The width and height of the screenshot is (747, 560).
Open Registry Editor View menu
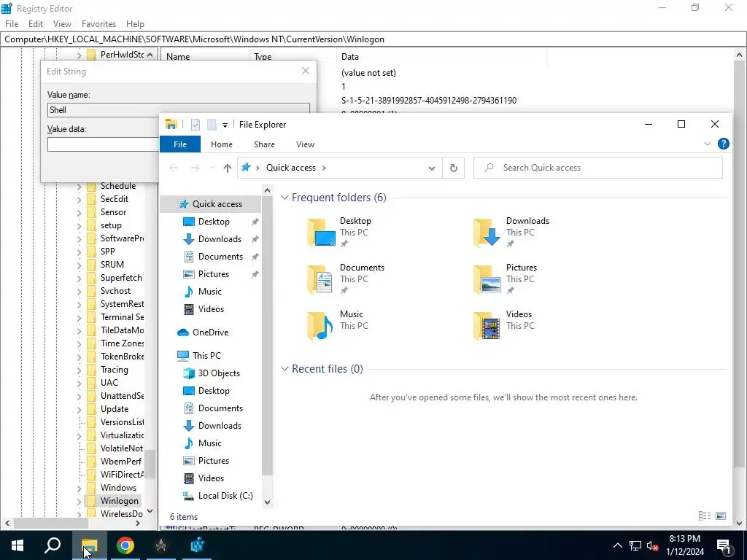(62, 24)
